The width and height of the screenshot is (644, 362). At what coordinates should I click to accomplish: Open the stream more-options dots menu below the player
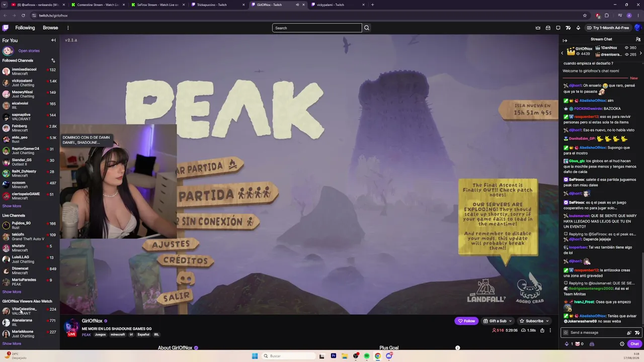coord(550,330)
